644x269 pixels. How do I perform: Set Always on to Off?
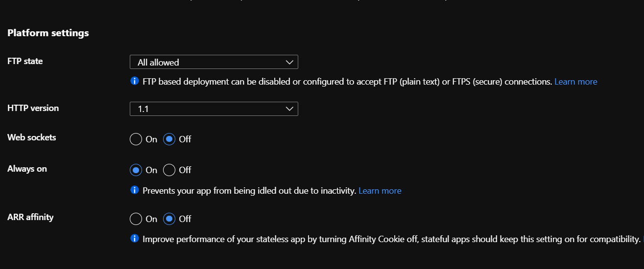[x=169, y=170]
